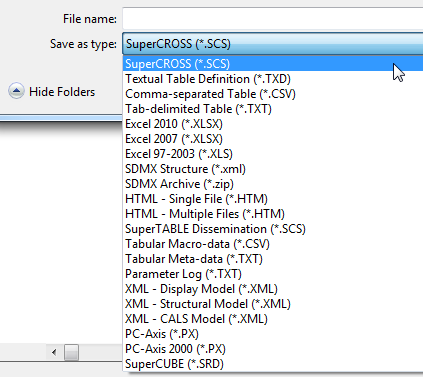Choose SDMX Structure (*.xml) option
Image resolution: width=423 pixels, height=377 pixels.
(x=273, y=169)
